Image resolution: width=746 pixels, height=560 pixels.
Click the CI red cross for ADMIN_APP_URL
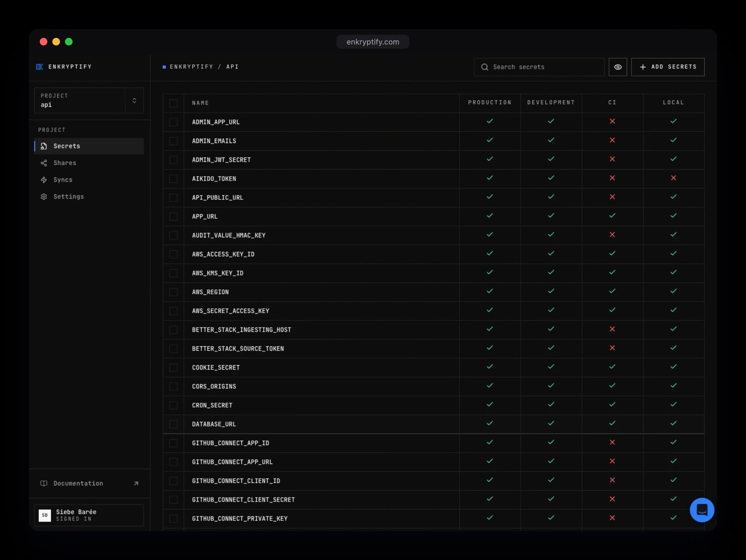click(x=612, y=121)
